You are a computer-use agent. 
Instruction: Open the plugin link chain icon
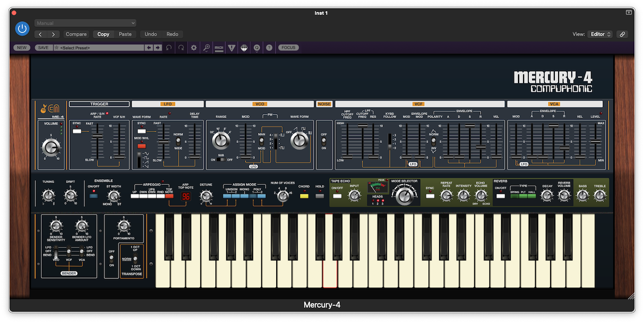click(x=622, y=34)
